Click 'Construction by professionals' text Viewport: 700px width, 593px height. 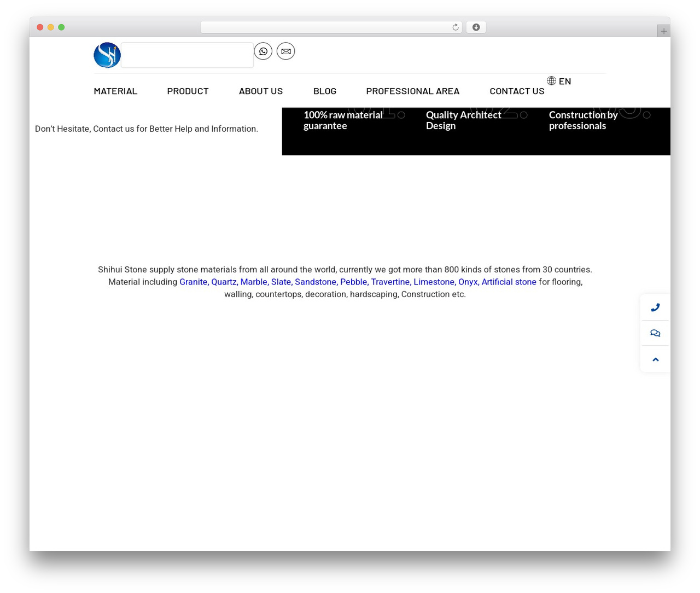(583, 120)
